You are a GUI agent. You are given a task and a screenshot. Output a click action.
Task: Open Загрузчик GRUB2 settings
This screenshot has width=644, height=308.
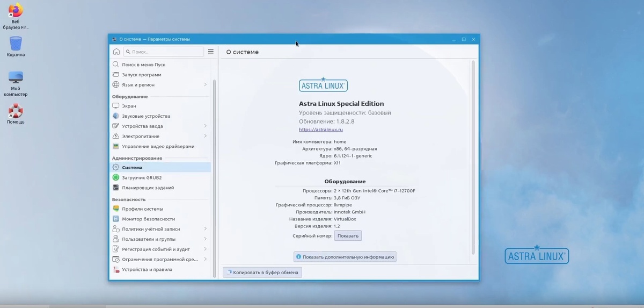pyautogui.click(x=160, y=177)
